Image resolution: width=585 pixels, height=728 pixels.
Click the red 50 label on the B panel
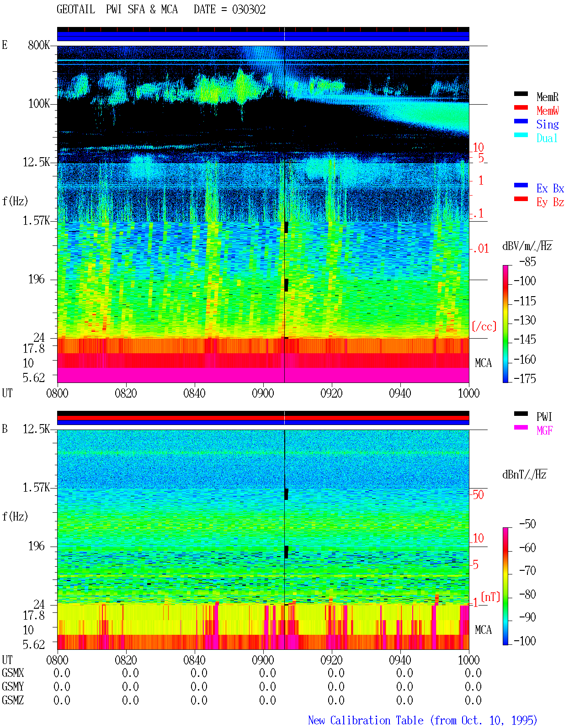coord(478,494)
